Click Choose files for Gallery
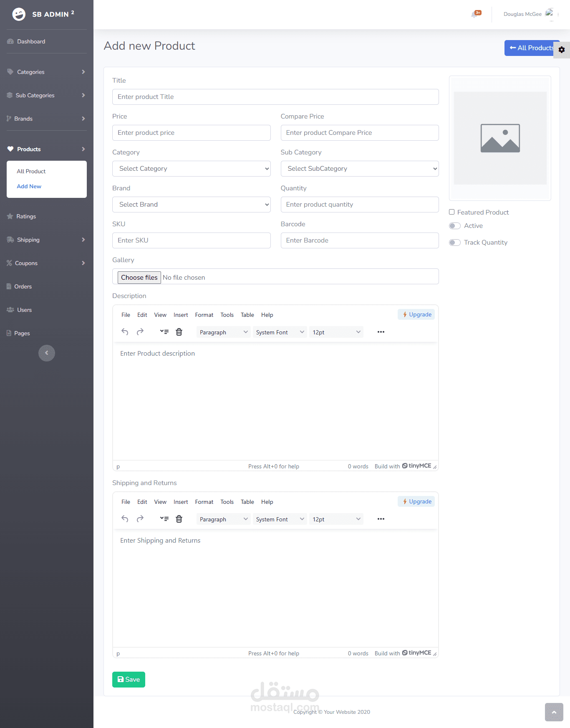This screenshot has width=570, height=728. (x=139, y=278)
